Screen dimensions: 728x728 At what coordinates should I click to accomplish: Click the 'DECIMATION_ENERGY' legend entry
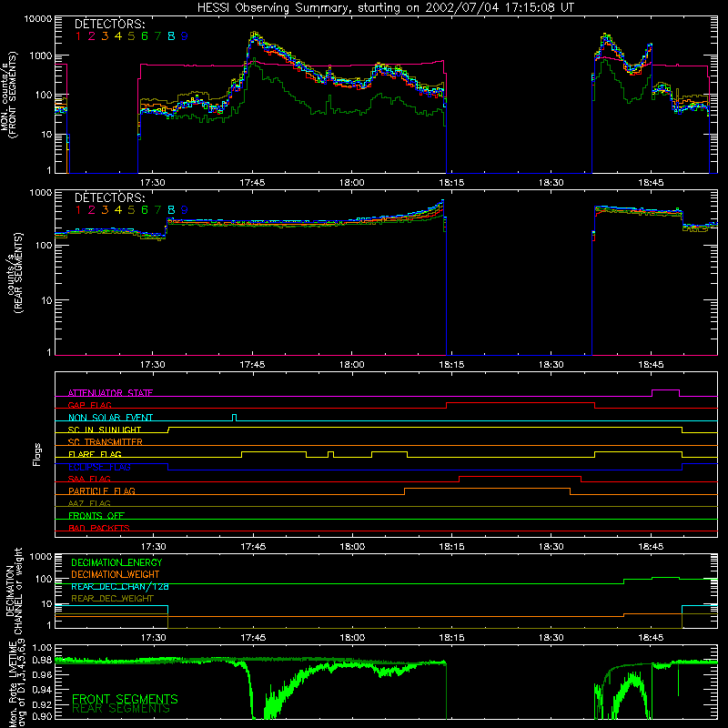(x=116, y=562)
